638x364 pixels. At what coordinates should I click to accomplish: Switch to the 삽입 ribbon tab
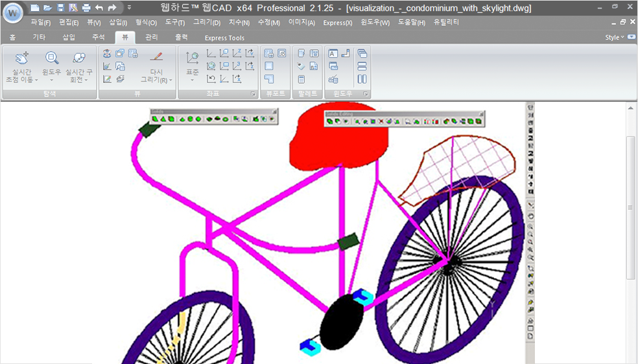(69, 38)
